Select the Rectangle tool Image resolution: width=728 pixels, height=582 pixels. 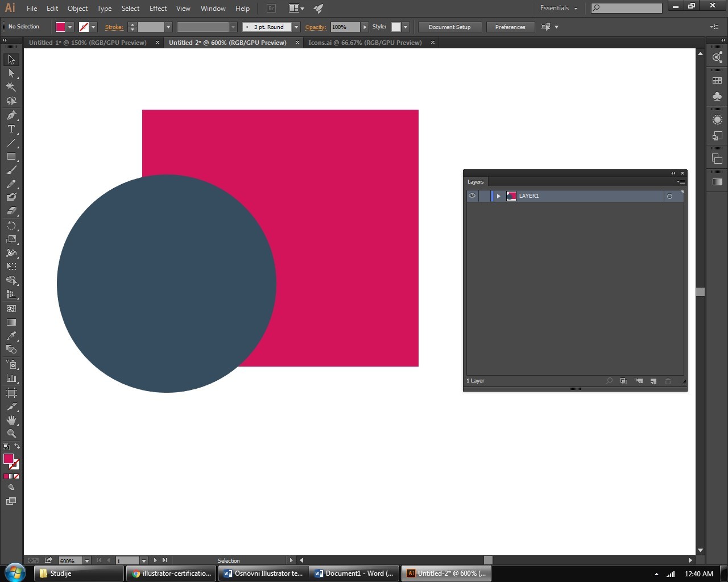coord(11,156)
